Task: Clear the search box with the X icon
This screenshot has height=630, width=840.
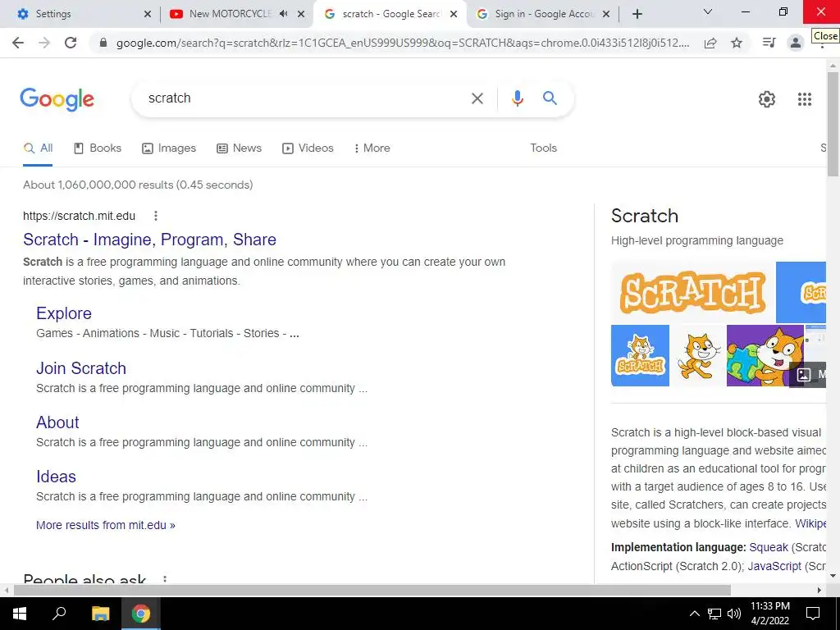Action: pos(477,98)
